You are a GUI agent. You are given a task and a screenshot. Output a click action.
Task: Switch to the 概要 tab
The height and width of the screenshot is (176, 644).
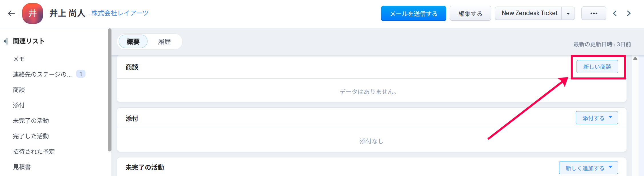pyautogui.click(x=133, y=42)
